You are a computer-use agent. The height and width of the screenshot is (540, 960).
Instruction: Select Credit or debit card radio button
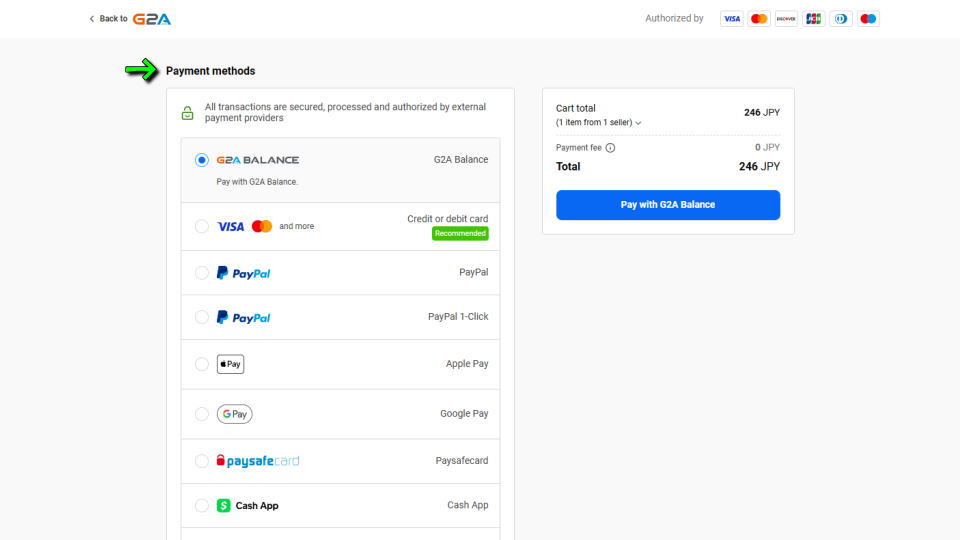[201, 227]
